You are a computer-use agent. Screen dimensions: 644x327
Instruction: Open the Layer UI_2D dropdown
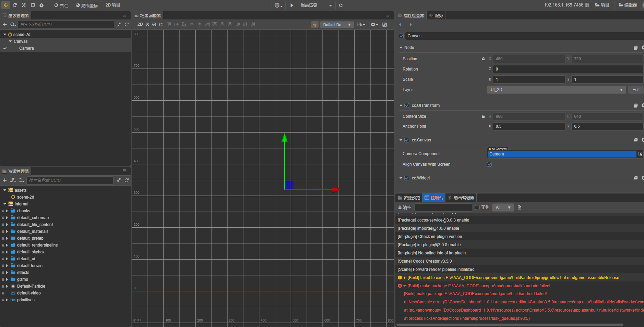click(556, 90)
